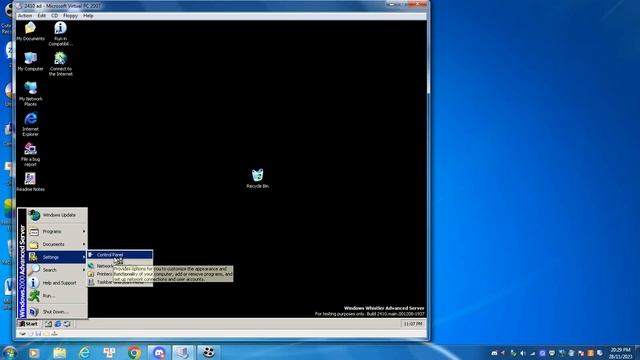Expand Documents submenu in Start menu
Screen dimensions: 640x360
tap(57, 244)
